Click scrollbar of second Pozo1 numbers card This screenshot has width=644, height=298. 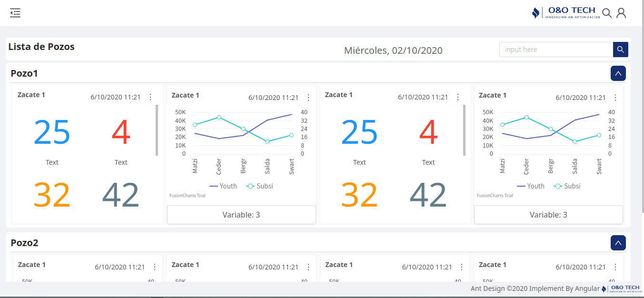tap(465, 130)
